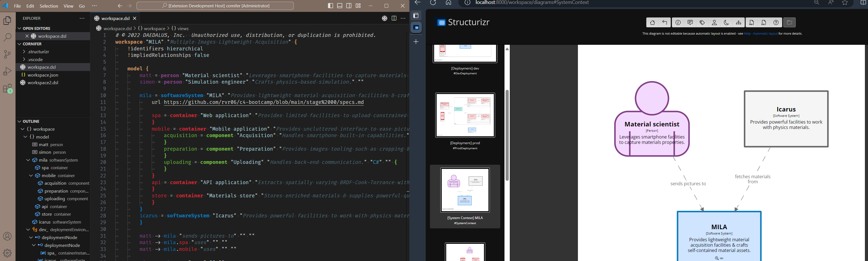868x261 pixels.
Task: Open browser tab actions menu icon
Action: pyautogui.click(x=416, y=15)
